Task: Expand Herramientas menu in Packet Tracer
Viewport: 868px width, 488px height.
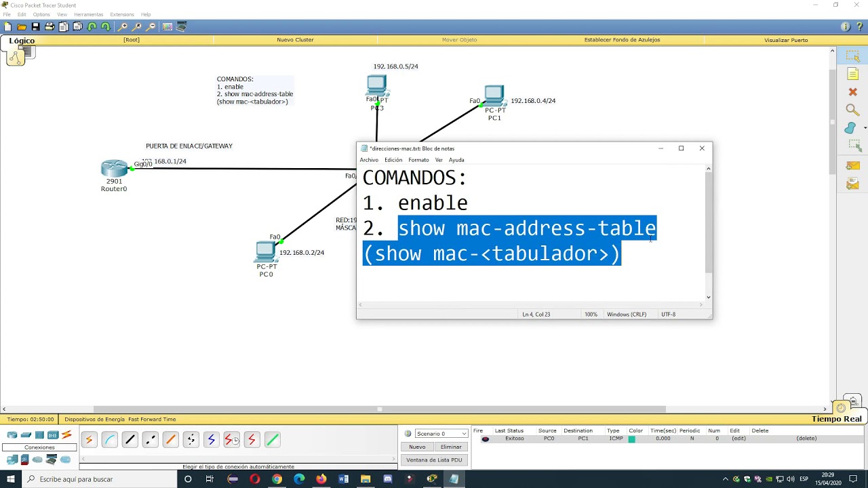Action: [88, 14]
